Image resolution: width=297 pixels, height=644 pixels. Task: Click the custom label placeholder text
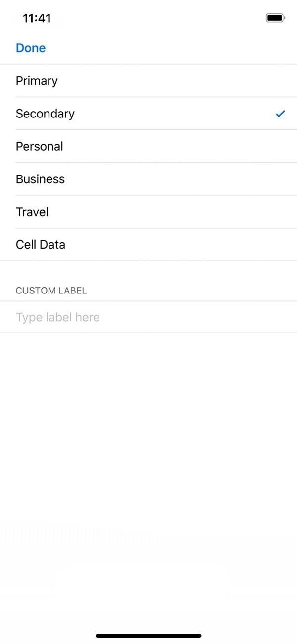click(x=57, y=317)
